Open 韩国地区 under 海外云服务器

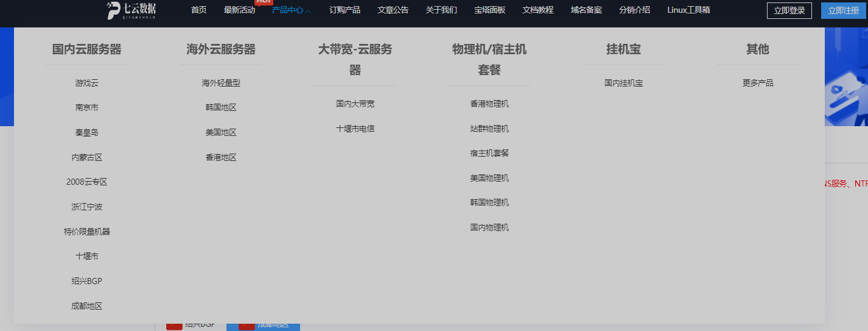[x=221, y=107]
